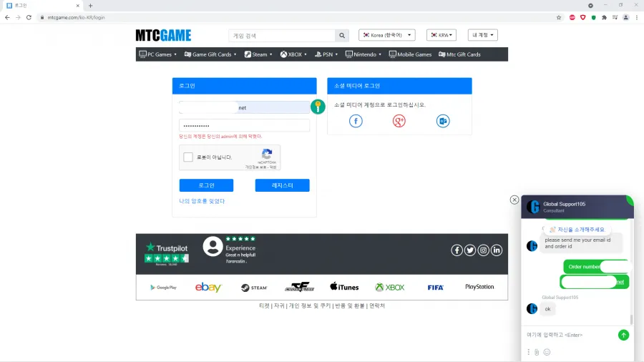The image size is (644, 362).
Task: Open the Instagram page from the footer
Action: pyautogui.click(x=484, y=250)
